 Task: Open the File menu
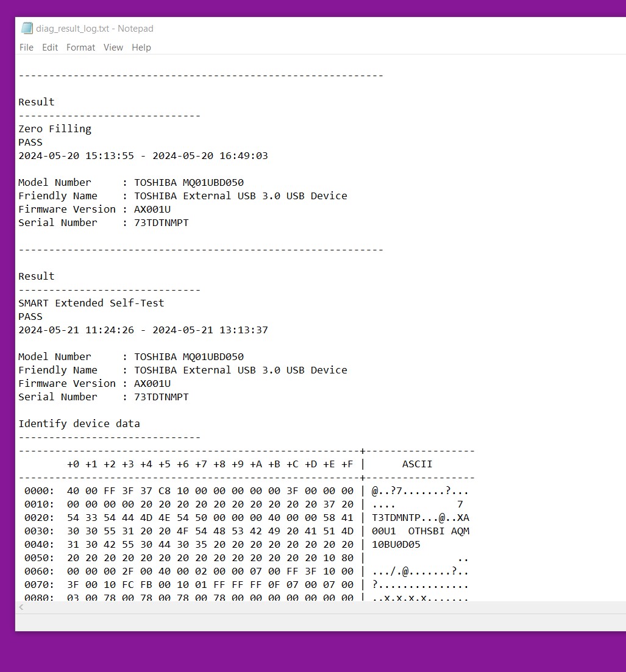[x=26, y=48]
